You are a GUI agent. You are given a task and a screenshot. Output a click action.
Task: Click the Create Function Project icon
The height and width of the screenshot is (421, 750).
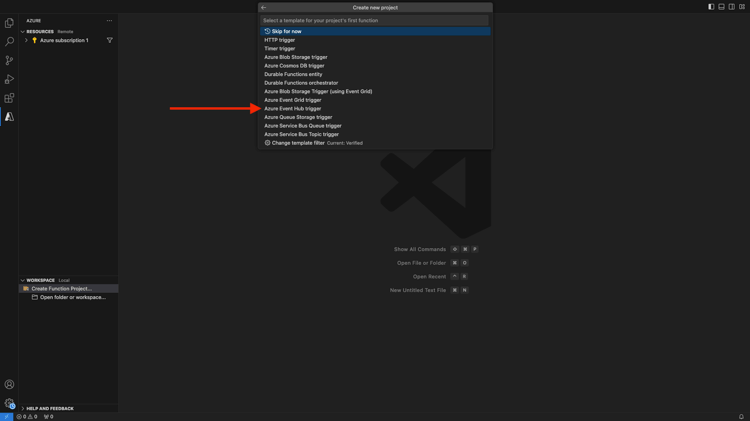point(26,288)
